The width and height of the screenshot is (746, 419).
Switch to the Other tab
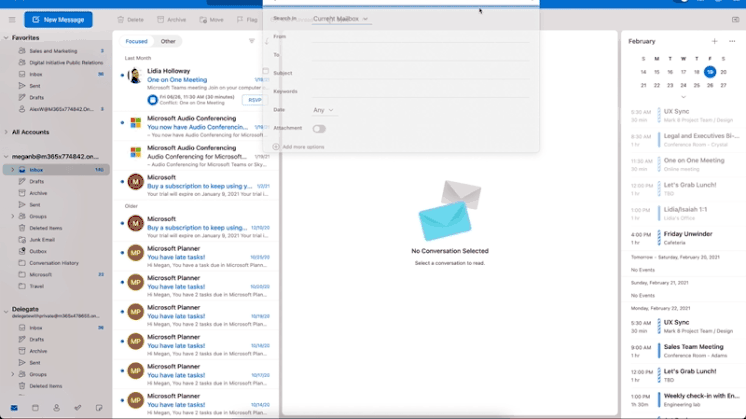(168, 41)
